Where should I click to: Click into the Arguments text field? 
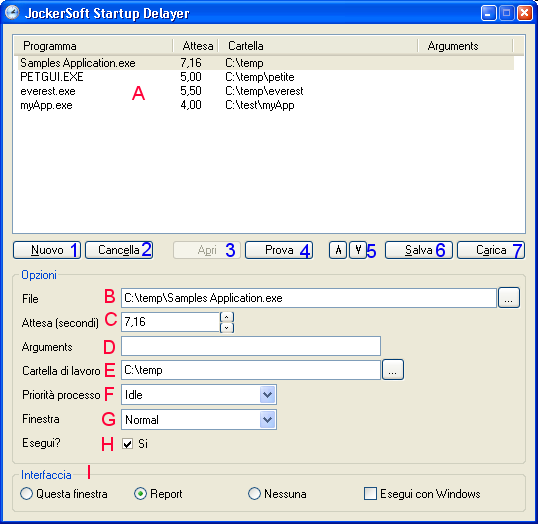click(251, 346)
